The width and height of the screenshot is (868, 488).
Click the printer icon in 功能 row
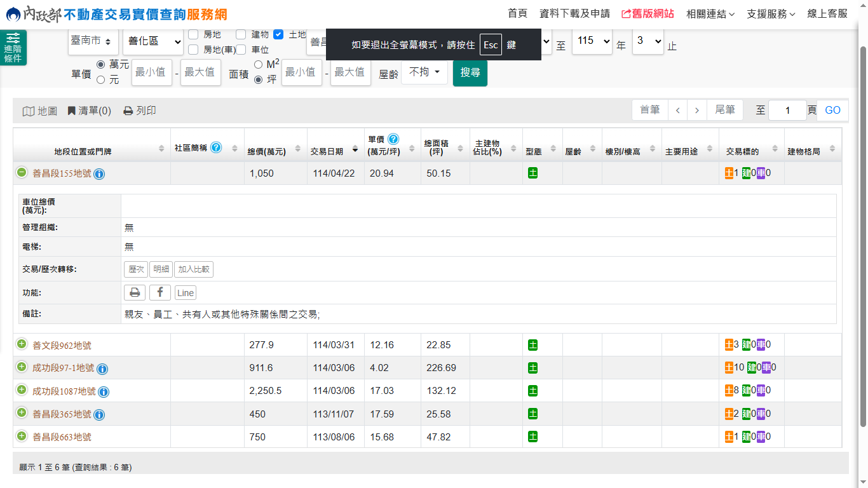134,292
